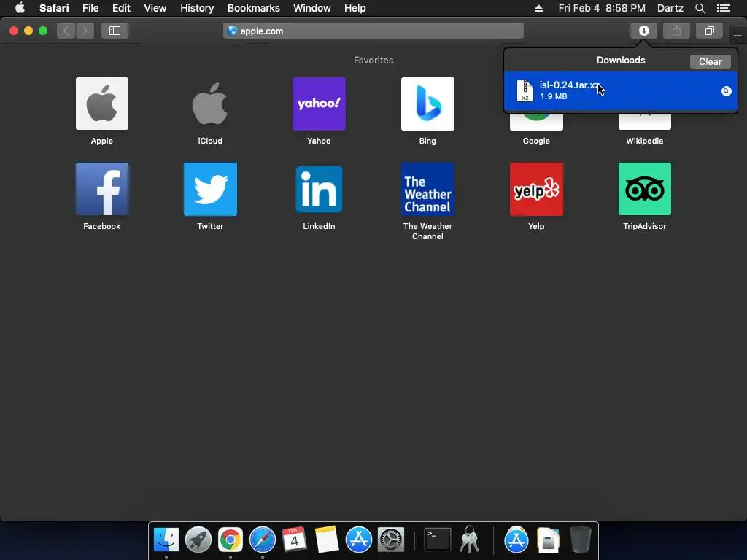Open System Preferences from the Dock
The height and width of the screenshot is (560, 747).
(x=391, y=540)
